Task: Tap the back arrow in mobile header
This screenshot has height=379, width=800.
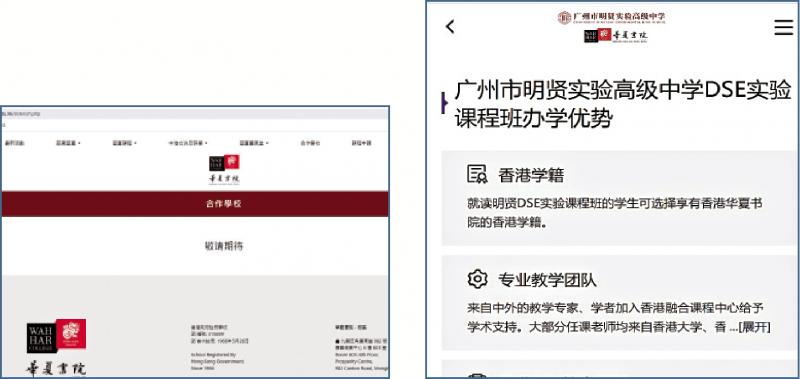Action: (x=449, y=27)
